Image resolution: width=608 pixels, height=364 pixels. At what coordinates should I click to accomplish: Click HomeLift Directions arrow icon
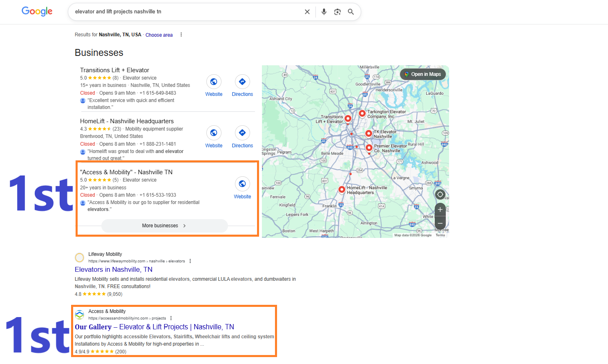242,133
